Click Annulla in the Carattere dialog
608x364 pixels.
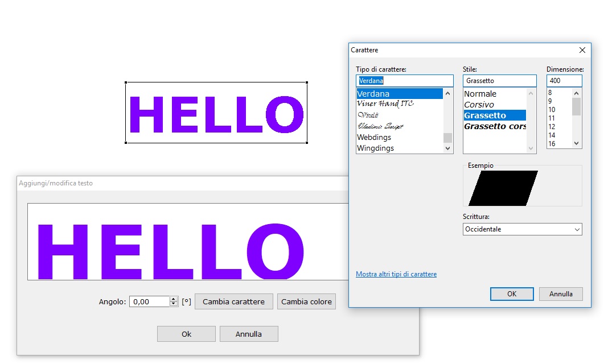561,294
